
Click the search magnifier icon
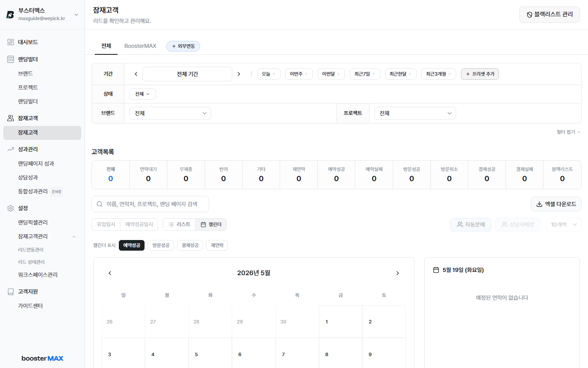coord(100,204)
